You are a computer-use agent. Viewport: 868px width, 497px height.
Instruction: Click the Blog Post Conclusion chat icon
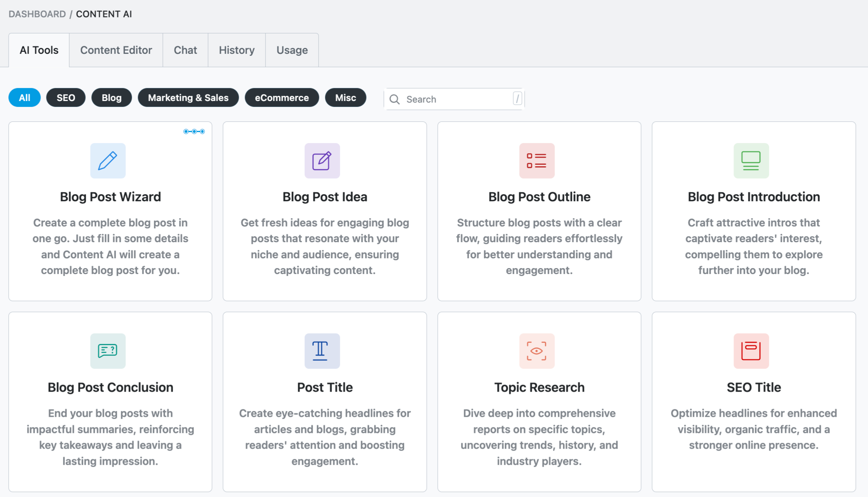pos(108,351)
